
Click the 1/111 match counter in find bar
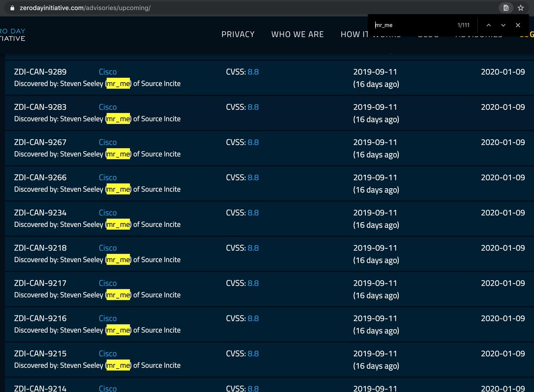pyautogui.click(x=463, y=25)
